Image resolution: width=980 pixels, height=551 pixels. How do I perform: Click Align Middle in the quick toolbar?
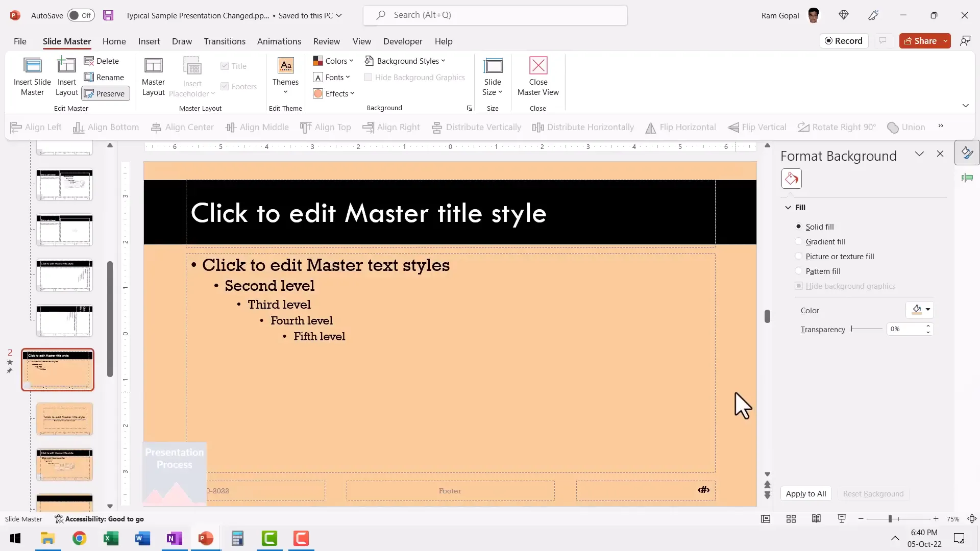coord(257,127)
